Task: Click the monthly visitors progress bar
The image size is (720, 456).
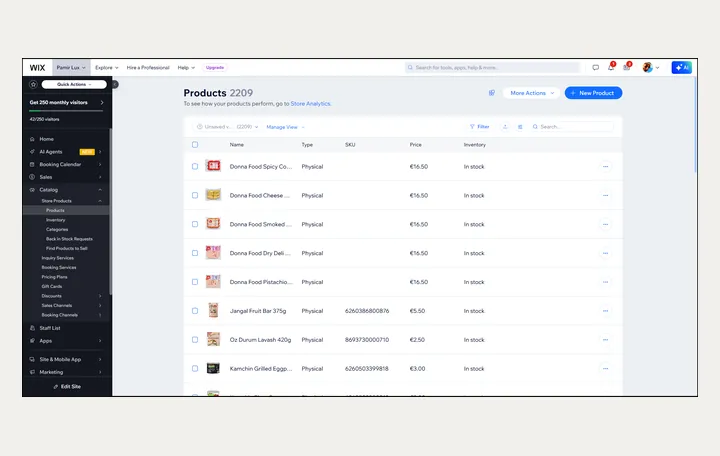Action: [x=66, y=111]
